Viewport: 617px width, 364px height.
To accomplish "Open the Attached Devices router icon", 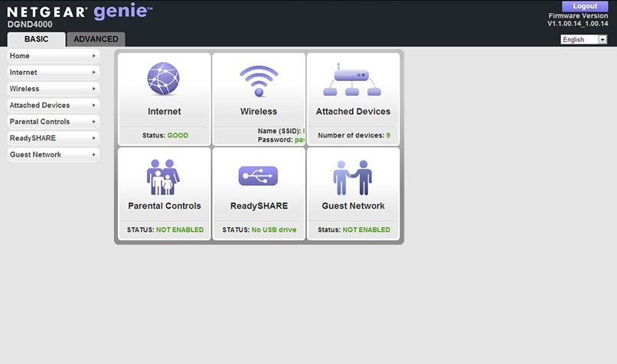I will [352, 80].
